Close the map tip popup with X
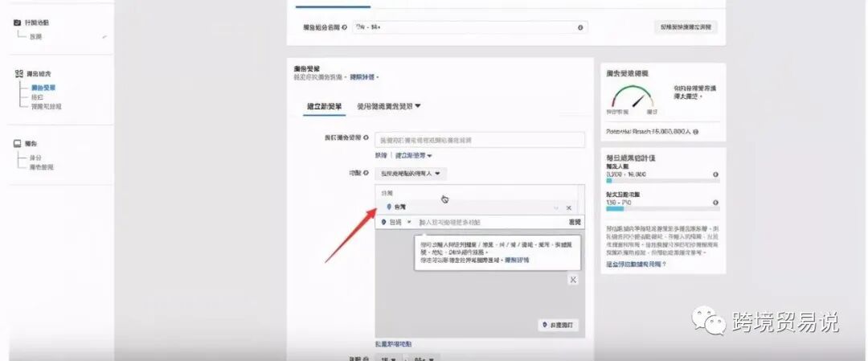868x361 pixels. tap(573, 280)
